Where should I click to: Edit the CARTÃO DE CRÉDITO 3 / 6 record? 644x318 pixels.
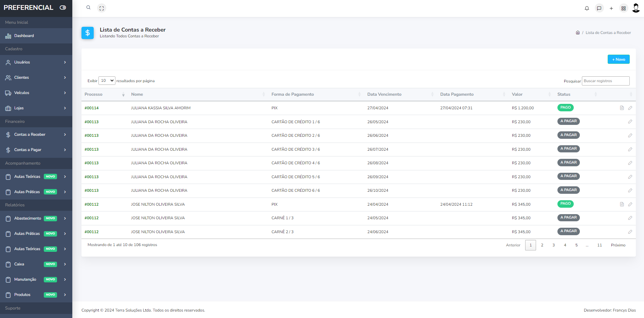coord(630,149)
